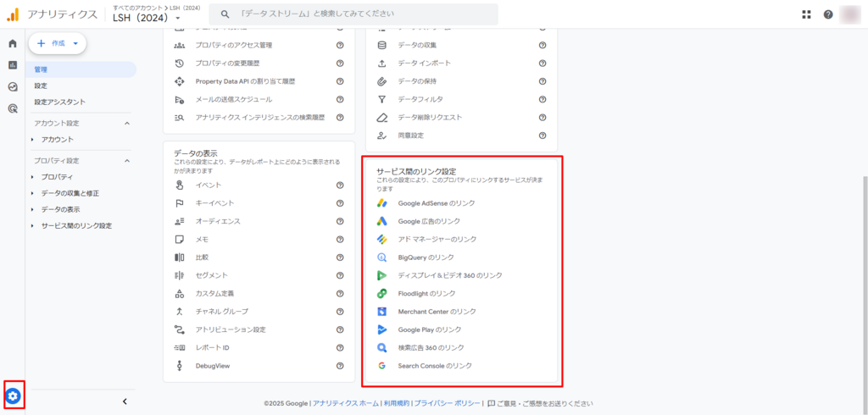Show help for 同意設定 row
868x415 pixels.
coord(542,136)
